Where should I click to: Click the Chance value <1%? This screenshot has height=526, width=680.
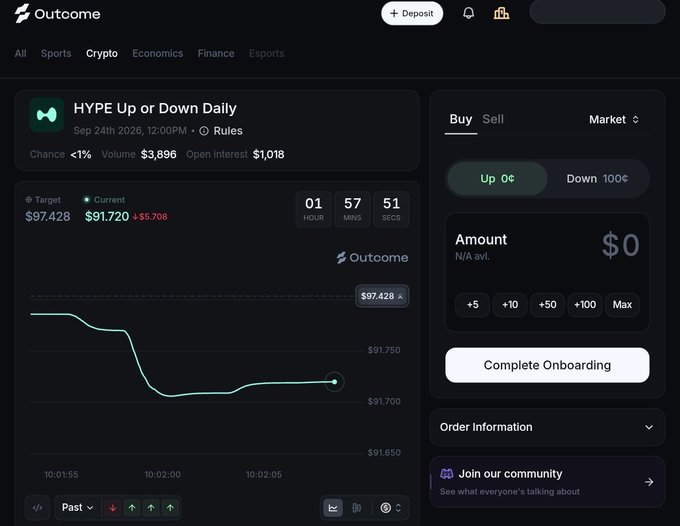81,154
